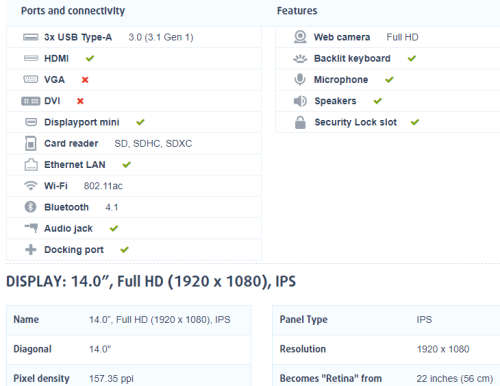The height and width of the screenshot is (386, 500).
Task: Click the Card reader icon
Action: coord(31,143)
